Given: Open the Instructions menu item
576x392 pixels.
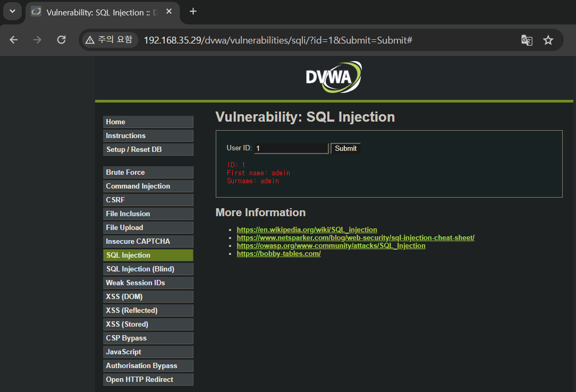Looking at the screenshot, I should (x=148, y=136).
